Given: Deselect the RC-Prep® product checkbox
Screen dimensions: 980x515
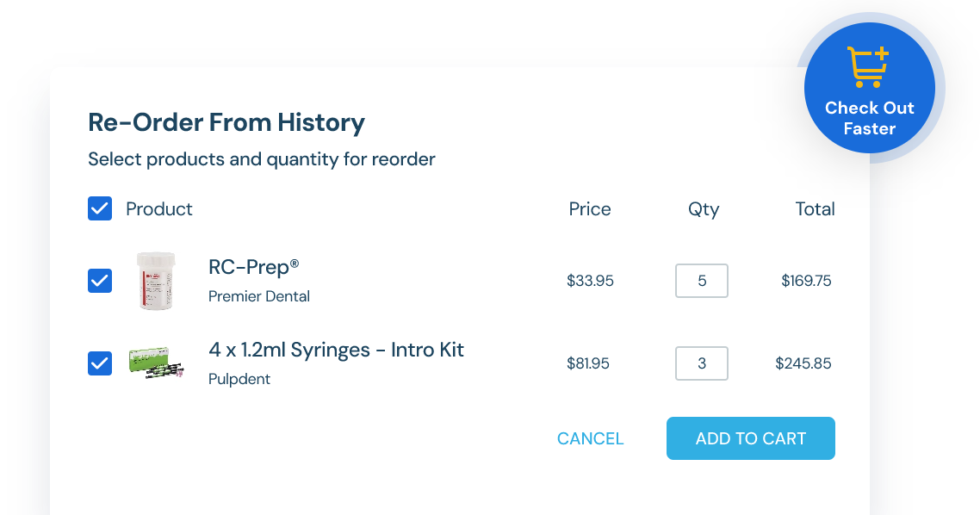Looking at the screenshot, I should (100, 281).
